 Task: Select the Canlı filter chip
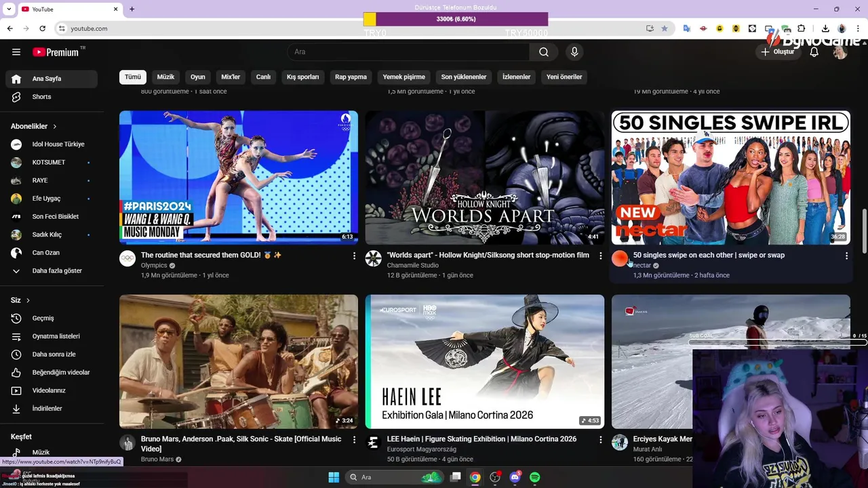click(263, 77)
